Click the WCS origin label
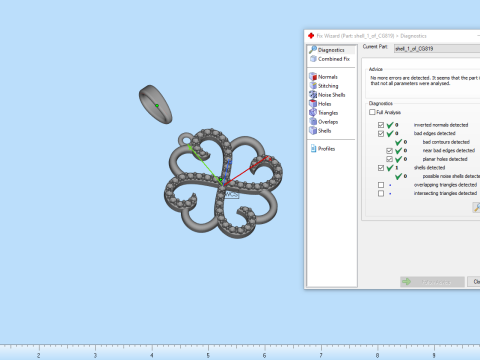 point(232,194)
